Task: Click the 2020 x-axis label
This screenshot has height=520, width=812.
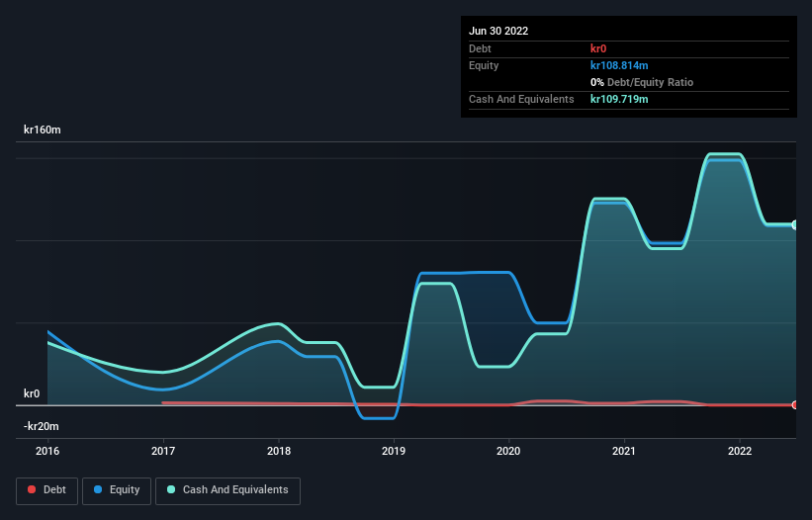Action: click(x=508, y=451)
